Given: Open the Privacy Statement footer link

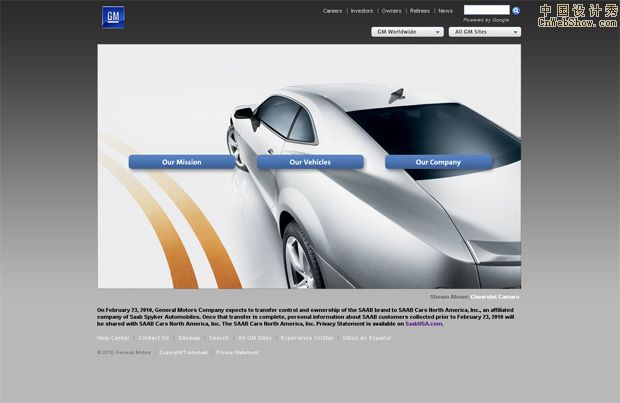Looking at the screenshot, I should pos(237,352).
